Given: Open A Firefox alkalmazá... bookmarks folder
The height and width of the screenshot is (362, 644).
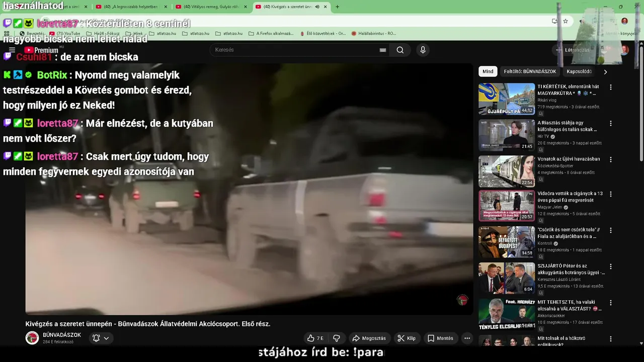Looking at the screenshot, I should [x=271, y=34].
